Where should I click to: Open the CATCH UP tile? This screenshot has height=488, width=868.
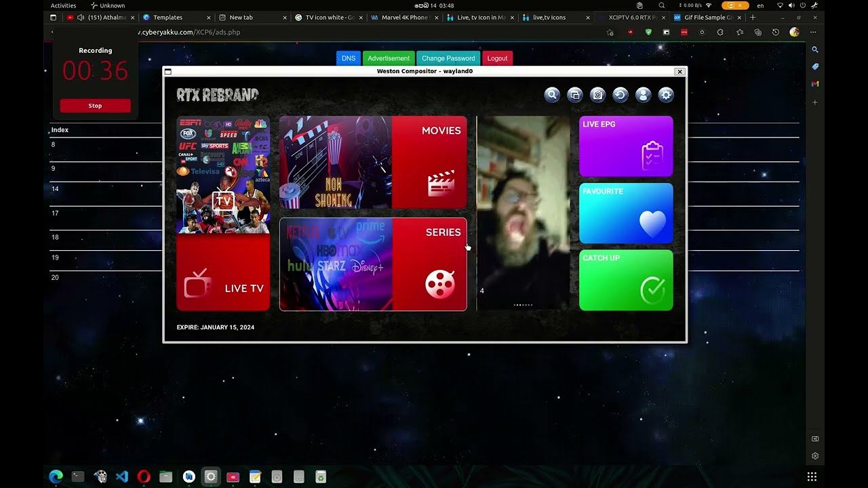[626, 280]
